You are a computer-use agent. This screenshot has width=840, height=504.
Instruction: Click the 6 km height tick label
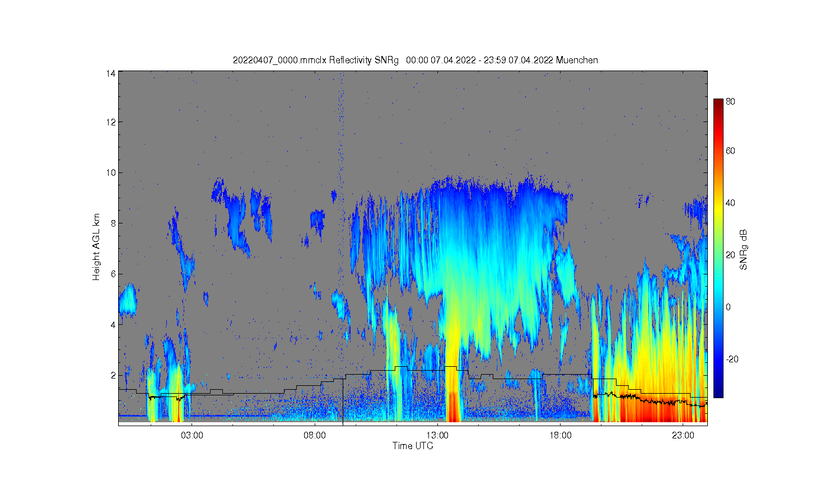[113, 274]
